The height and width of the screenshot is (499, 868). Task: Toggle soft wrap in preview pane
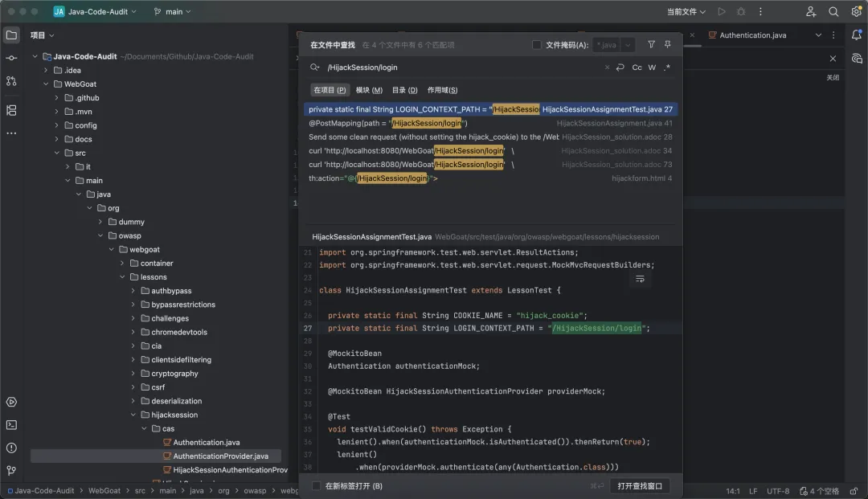tap(640, 280)
